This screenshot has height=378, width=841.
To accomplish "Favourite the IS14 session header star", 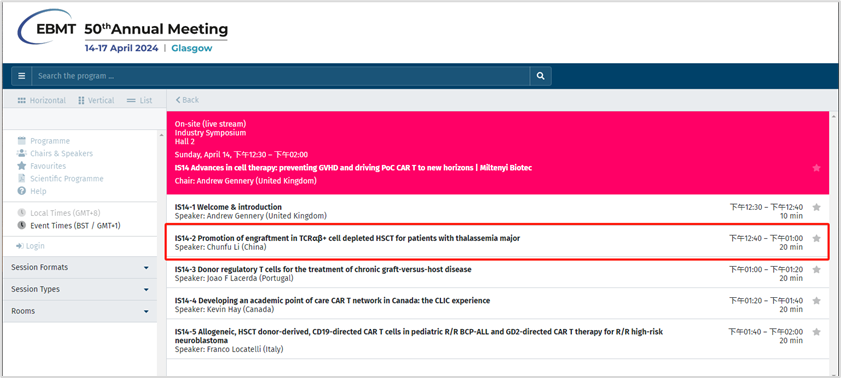I will pos(816,168).
